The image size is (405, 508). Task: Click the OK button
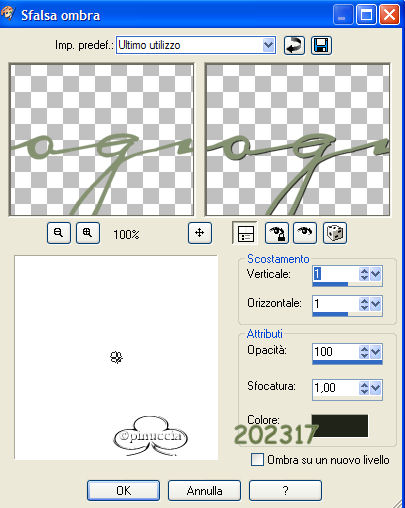tap(123, 490)
